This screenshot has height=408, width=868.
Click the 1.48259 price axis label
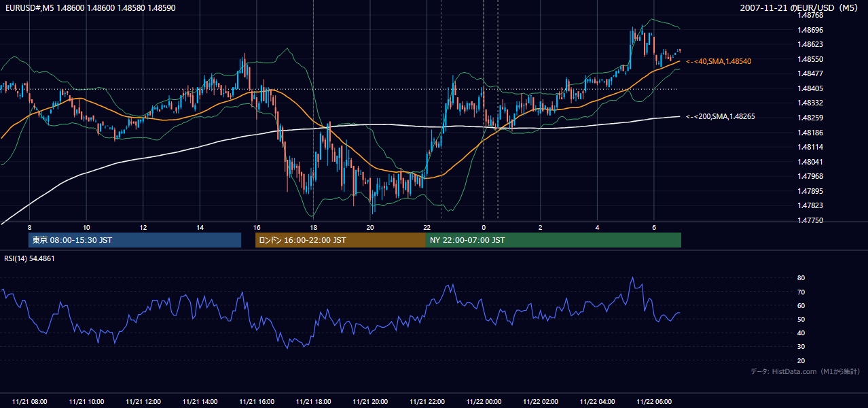(x=812, y=118)
